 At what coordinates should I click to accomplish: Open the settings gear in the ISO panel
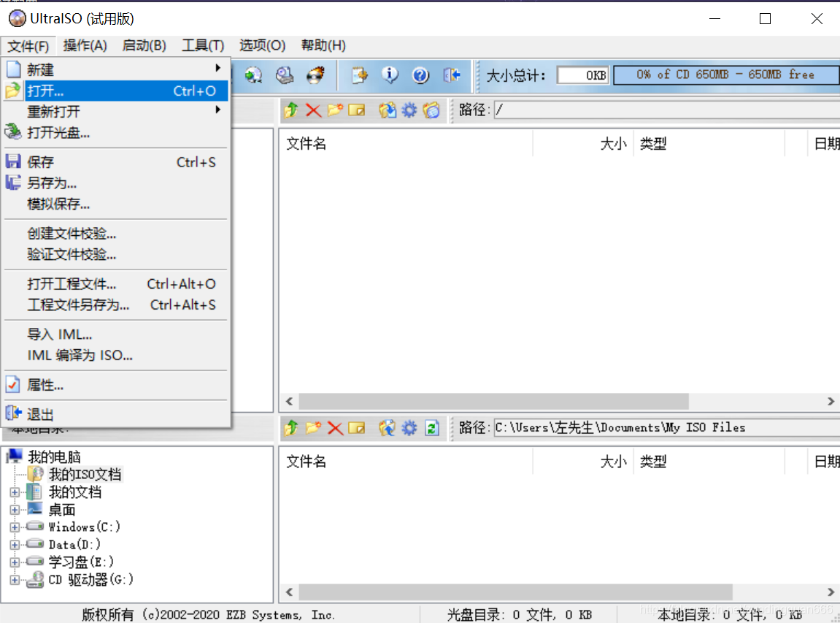[409, 110]
